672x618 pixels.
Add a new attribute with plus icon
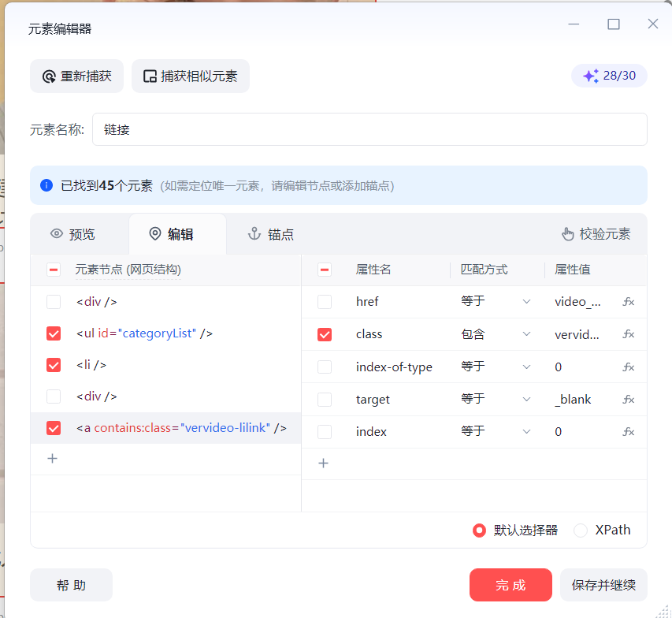click(x=324, y=463)
